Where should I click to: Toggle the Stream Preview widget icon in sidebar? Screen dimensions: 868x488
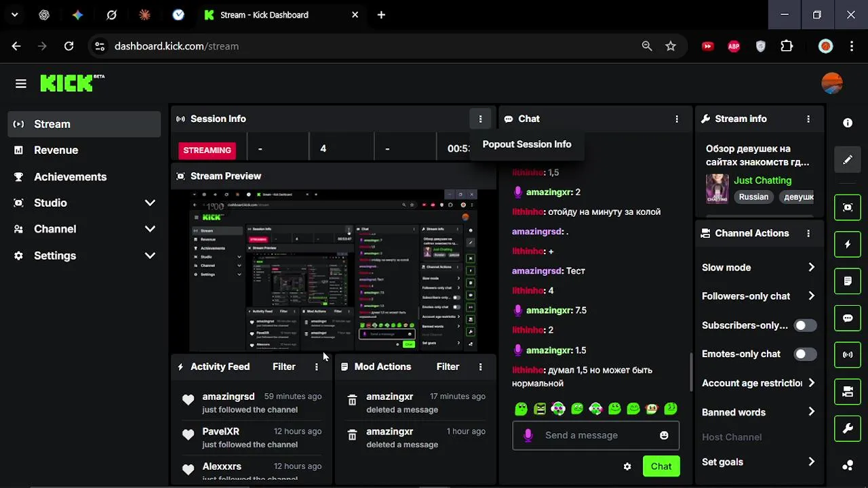pos(848,207)
